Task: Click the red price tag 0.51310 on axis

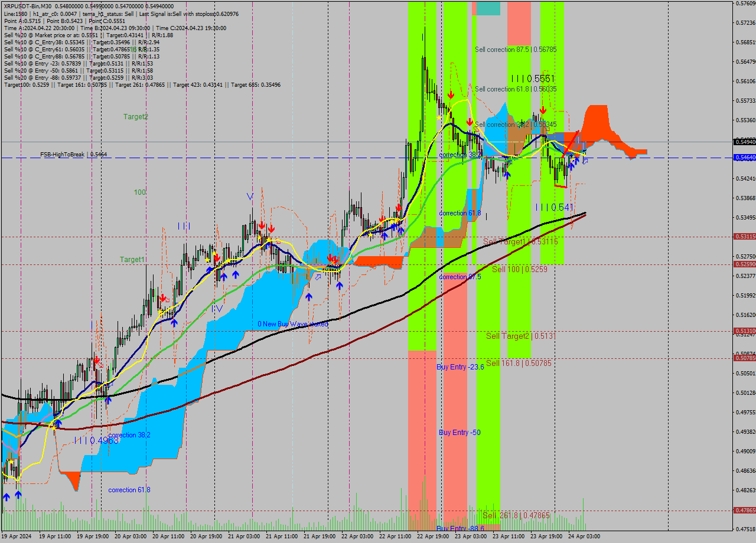Action: 744,331
